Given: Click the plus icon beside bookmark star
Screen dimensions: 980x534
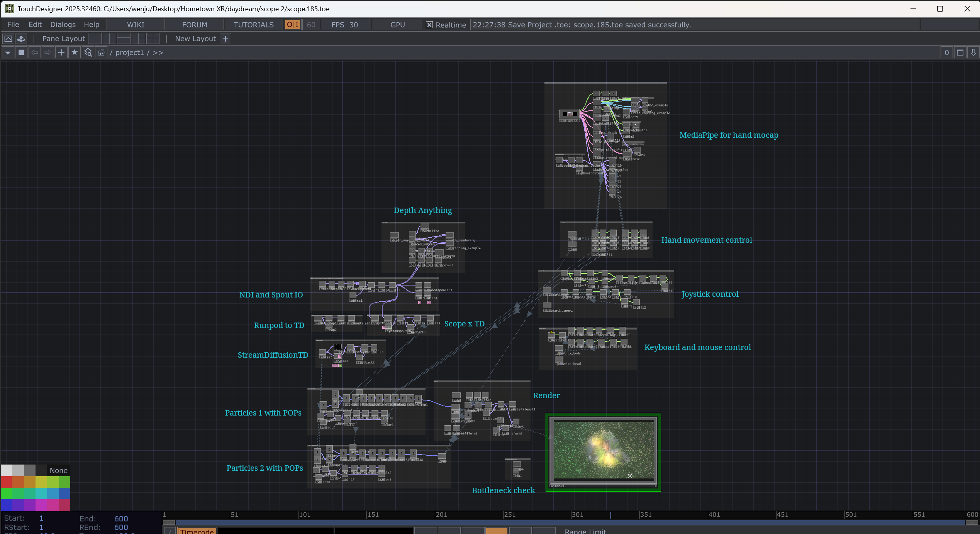Looking at the screenshot, I should coord(61,52).
